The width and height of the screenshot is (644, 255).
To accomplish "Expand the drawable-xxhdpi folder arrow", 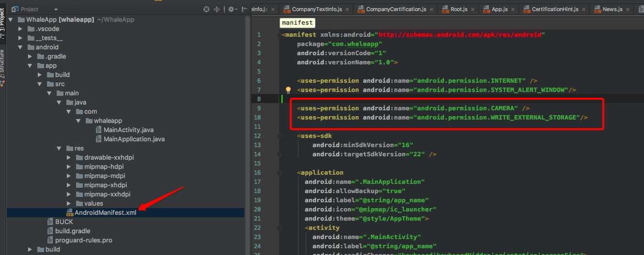I will [x=68, y=158].
